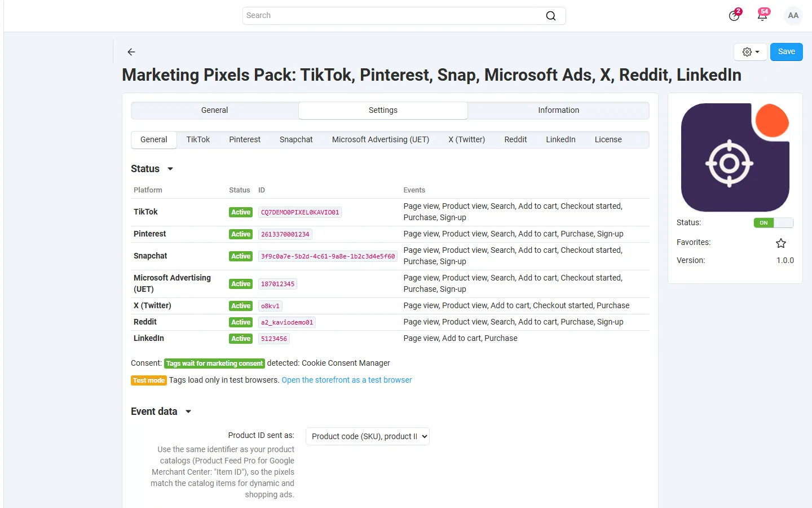This screenshot has width=812, height=508.
Task: Click the Snapchat pixel ID 3f9c0a7e value
Action: pyautogui.click(x=328, y=257)
